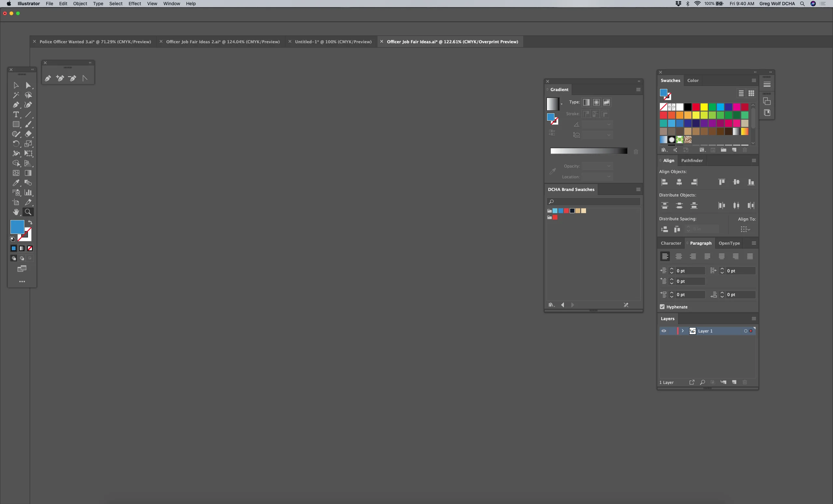The image size is (833, 504).
Task: Toggle Layer 1 visibility eye
Action: tap(664, 331)
